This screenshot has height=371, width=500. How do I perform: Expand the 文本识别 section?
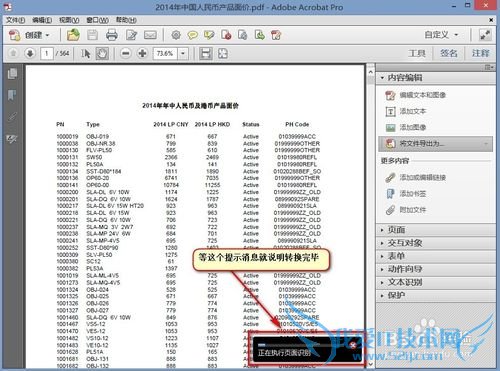point(435,282)
